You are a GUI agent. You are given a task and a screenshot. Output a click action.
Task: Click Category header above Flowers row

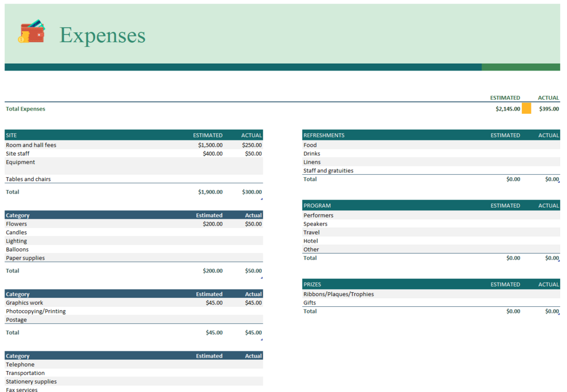(17, 215)
